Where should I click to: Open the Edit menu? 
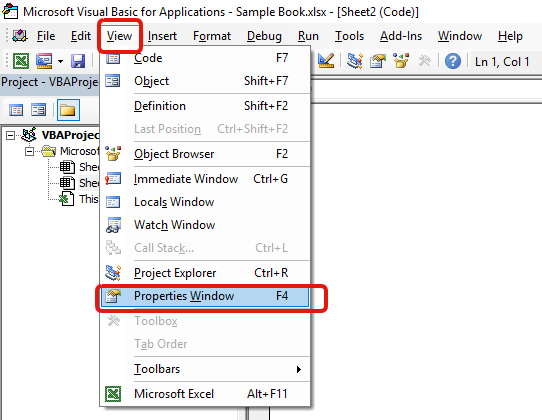tap(81, 36)
